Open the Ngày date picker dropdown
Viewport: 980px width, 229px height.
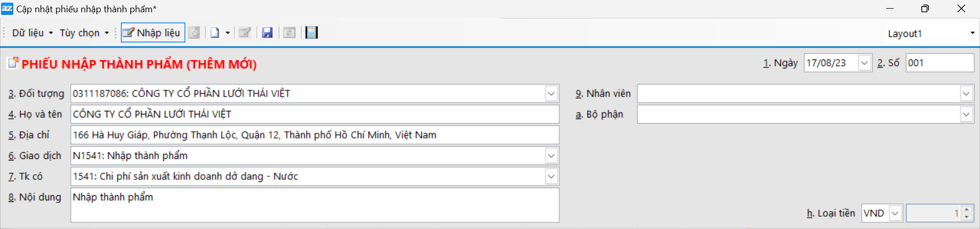(864, 63)
